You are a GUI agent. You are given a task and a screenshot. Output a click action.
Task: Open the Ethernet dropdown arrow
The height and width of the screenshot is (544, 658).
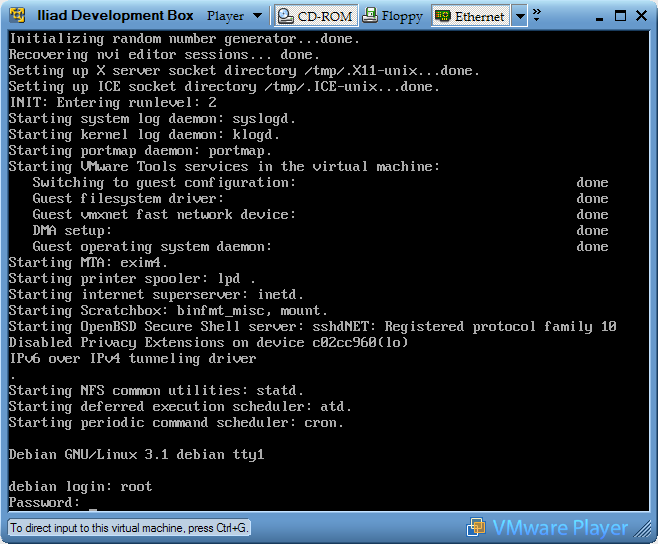(520, 16)
